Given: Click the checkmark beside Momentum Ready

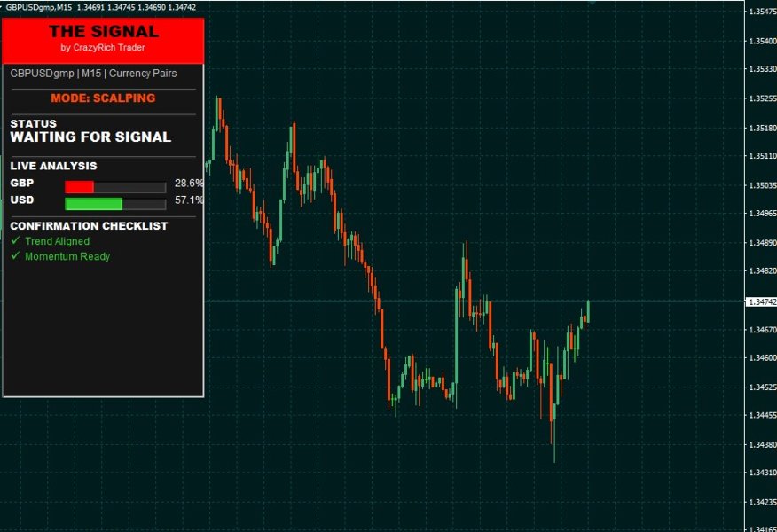Looking at the screenshot, I should pyautogui.click(x=15, y=255).
